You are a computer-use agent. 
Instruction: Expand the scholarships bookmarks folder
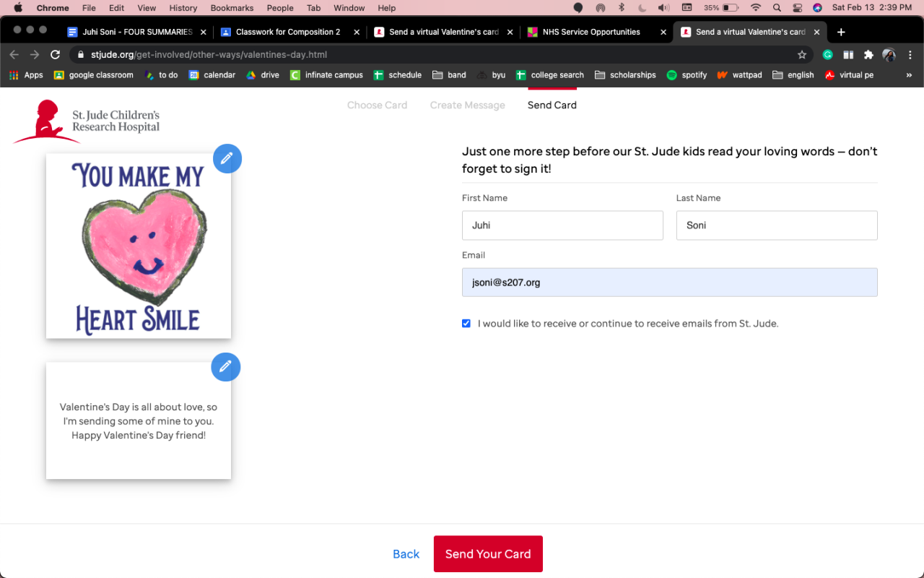(x=625, y=75)
